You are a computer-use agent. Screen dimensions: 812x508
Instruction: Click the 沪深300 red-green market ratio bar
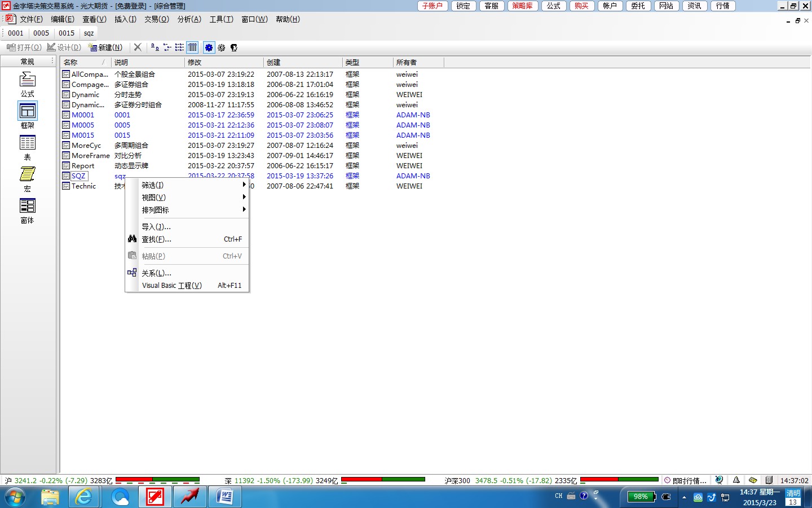[619, 480]
